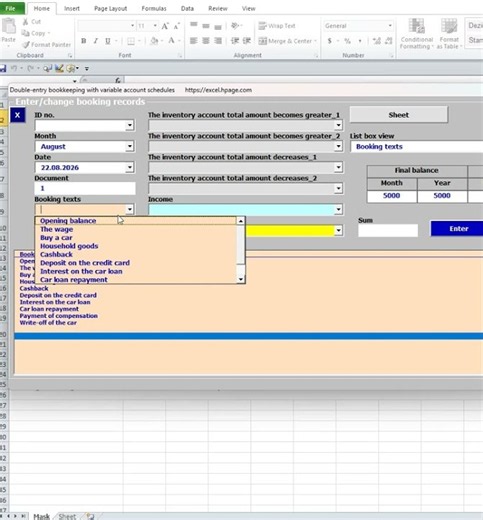Screen dimensions: 483x520
Task: Switch to the Formulas tab
Action: tap(154, 9)
